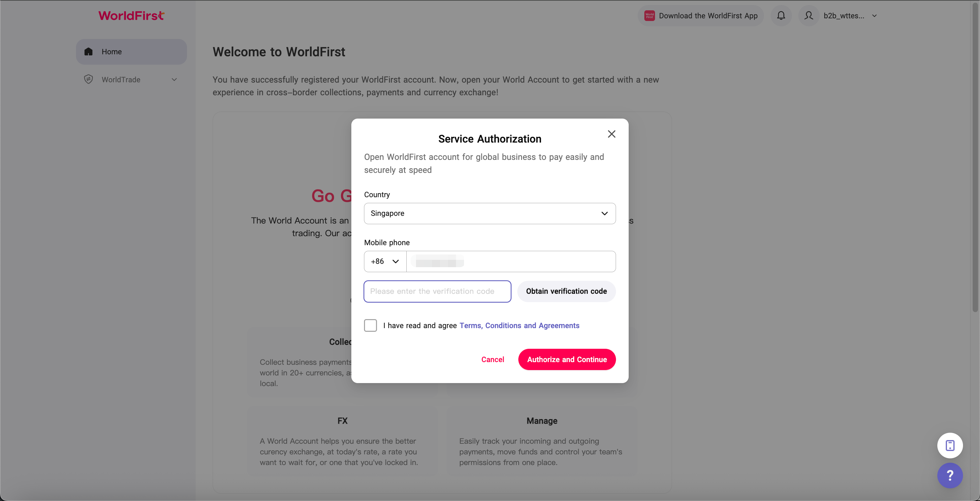Open the purple help question mark button
The width and height of the screenshot is (980, 501).
coord(950,475)
